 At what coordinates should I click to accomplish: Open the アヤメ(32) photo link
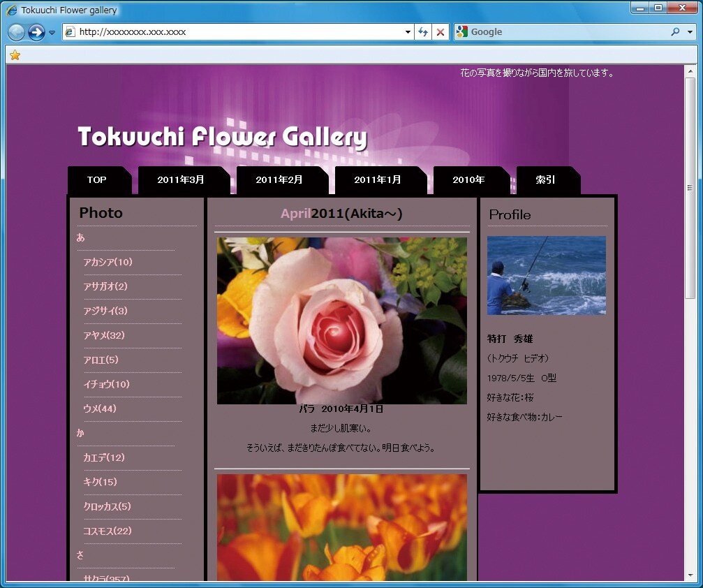[x=104, y=335]
